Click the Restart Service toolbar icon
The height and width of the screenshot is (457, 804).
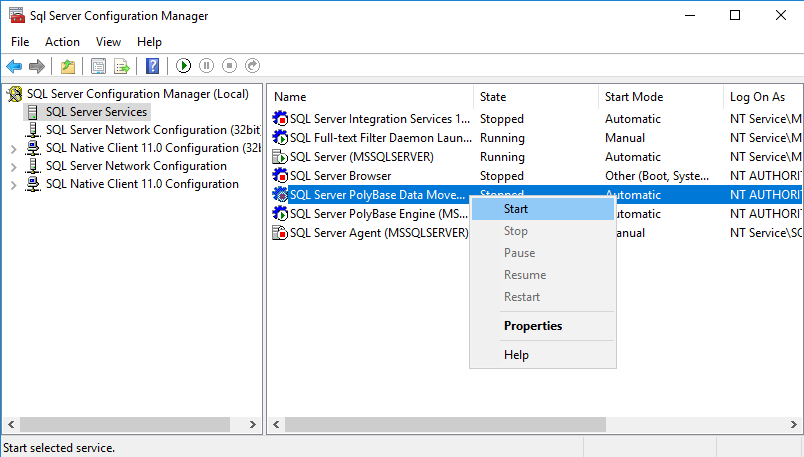click(x=252, y=66)
